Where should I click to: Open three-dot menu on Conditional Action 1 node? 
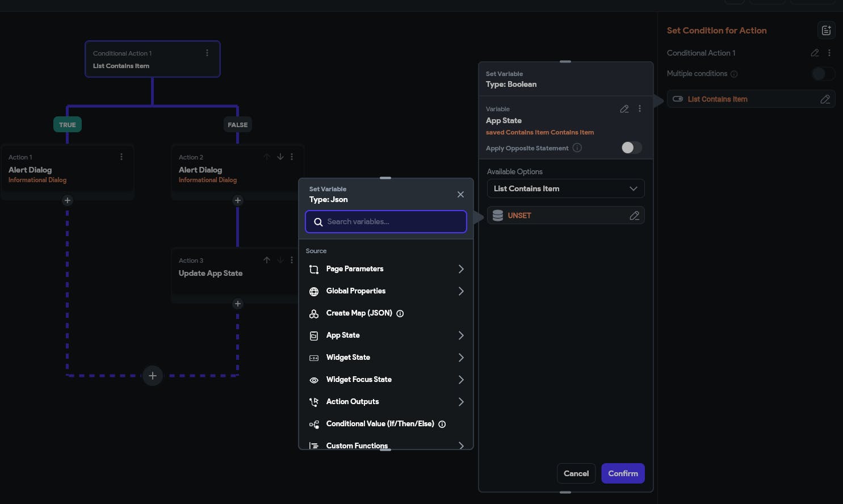[x=207, y=53]
